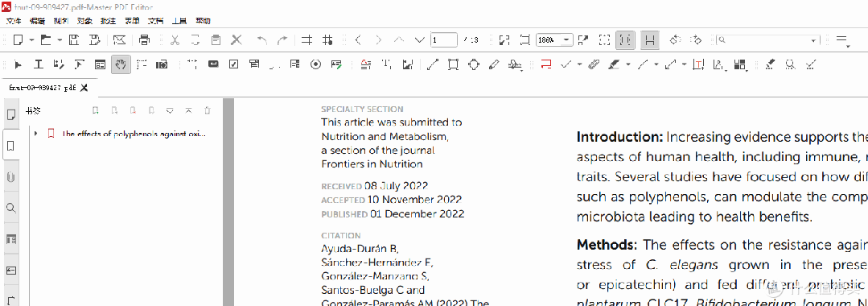This screenshot has height=306, width=868.
Task: Close the fnut-09-989427.pdf tab
Action: tap(84, 88)
